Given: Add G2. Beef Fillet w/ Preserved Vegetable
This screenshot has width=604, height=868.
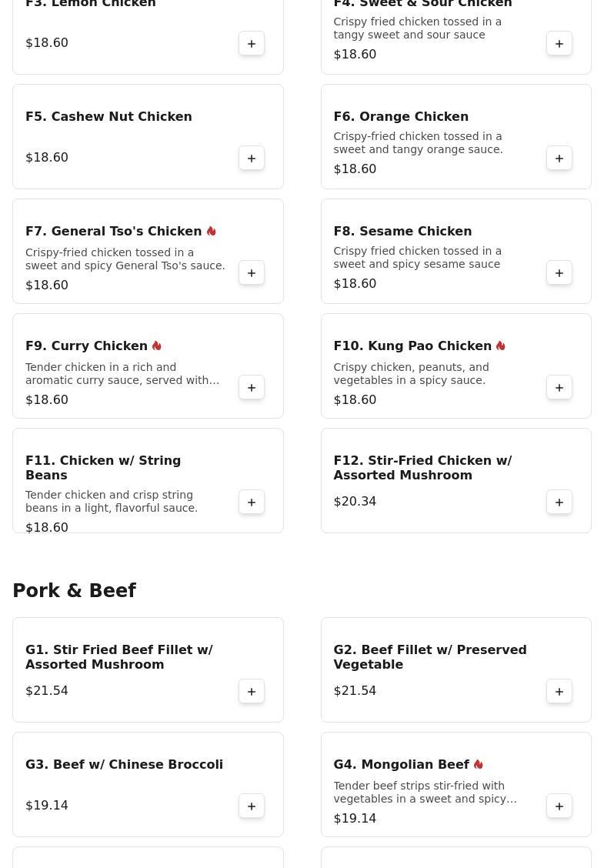Looking at the screenshot, I should tap(559, 692).
